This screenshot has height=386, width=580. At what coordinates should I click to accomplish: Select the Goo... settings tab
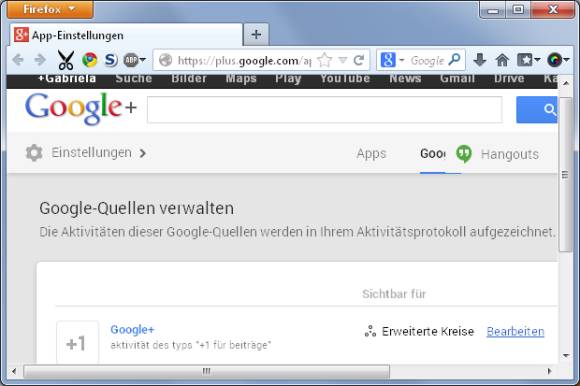pos(433,153)
